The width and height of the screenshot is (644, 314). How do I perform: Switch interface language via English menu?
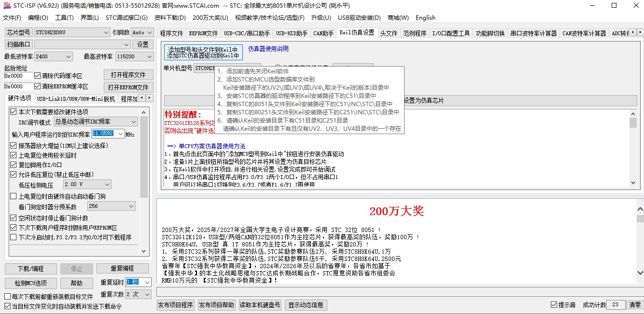(x=425, y=18)
